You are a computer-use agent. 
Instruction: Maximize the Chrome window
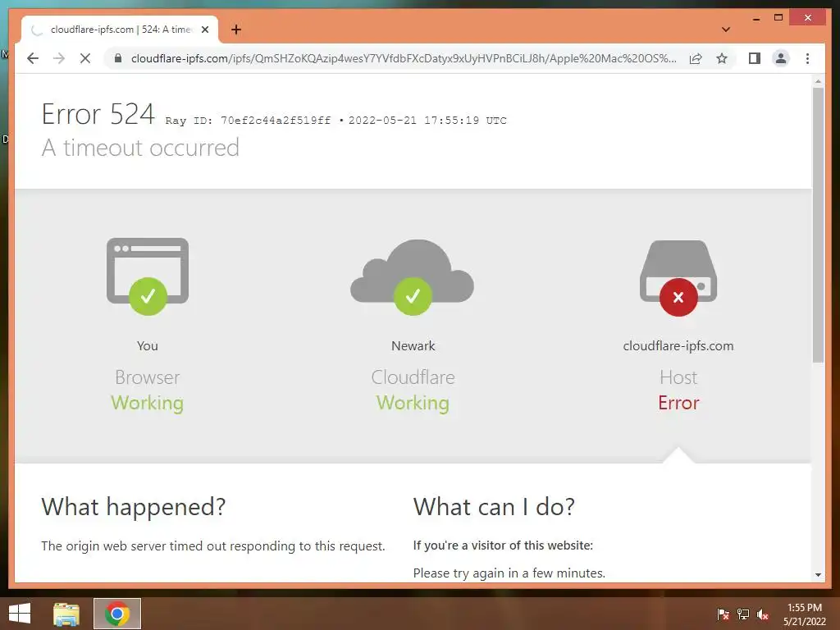pos(778,18)
